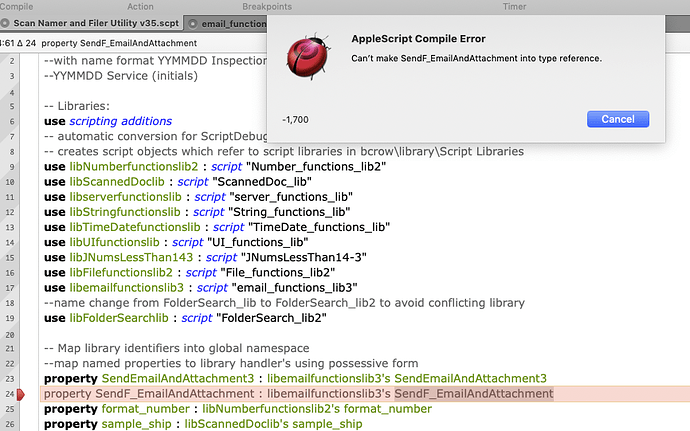The height and width of the screenshot is (431, 690).
Task: Click the word "script" on line 19
Action: click(197, 318)
